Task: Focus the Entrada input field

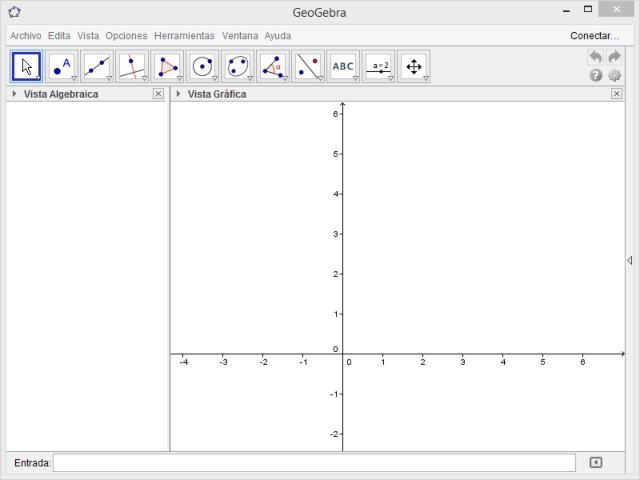Action: 314,462
